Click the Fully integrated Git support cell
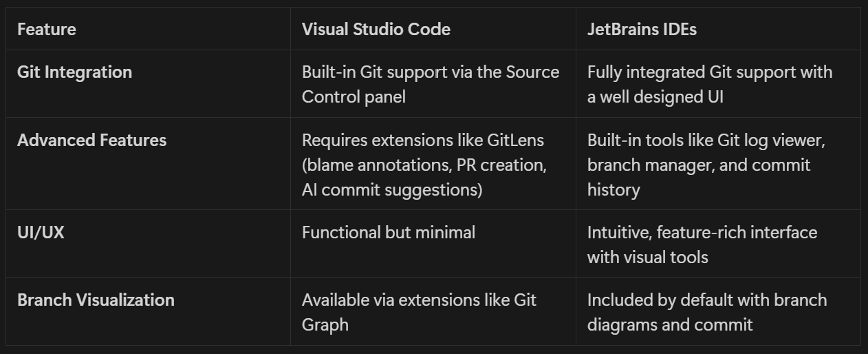Screen dimensions: 868x354 (718, 84)
